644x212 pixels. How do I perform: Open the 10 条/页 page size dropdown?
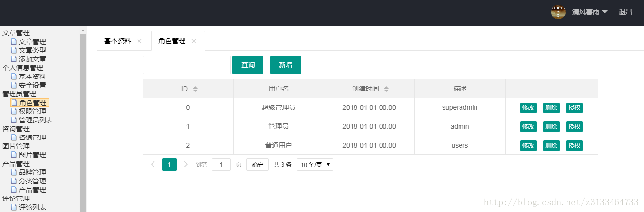315,165
